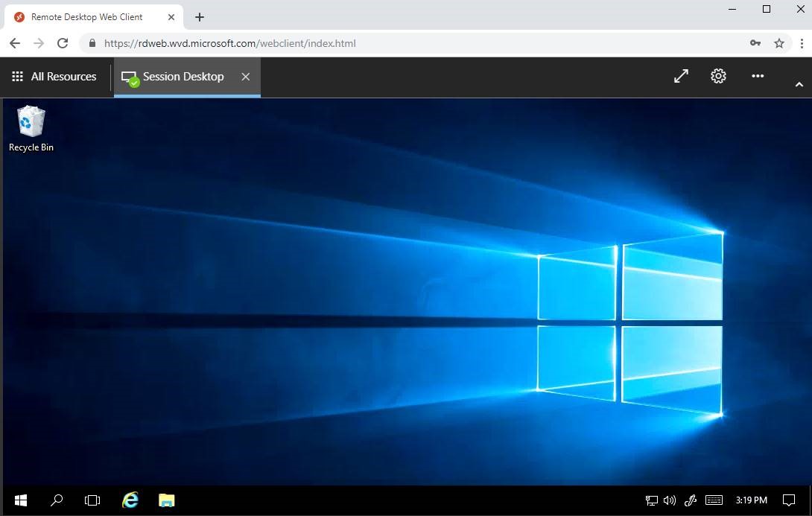812x516 pixels.
Task: Click the browser back arrow
Action: coord(15,43)
